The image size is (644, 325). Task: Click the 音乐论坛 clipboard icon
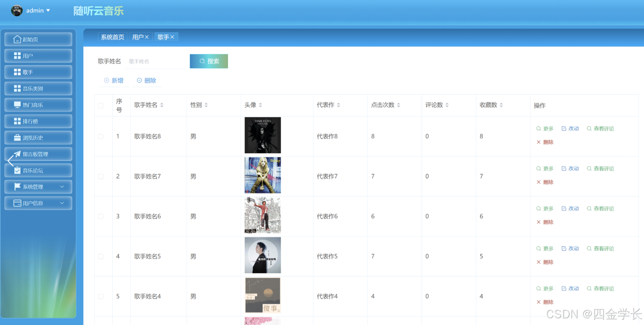(17, 171)
